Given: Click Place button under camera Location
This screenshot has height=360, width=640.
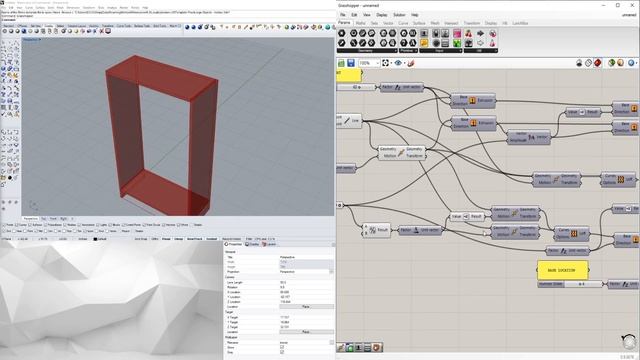Looking at the screenshot, I should (x=306, y=307).
